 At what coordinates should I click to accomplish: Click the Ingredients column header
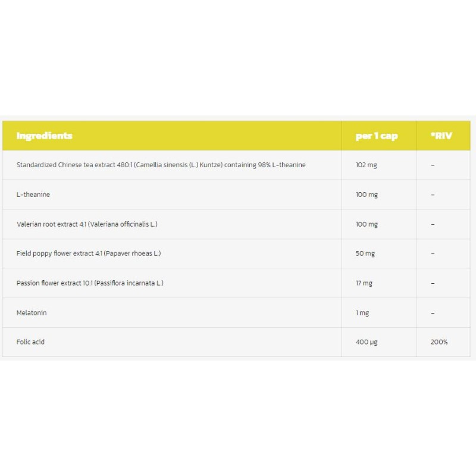click(45, 136)
